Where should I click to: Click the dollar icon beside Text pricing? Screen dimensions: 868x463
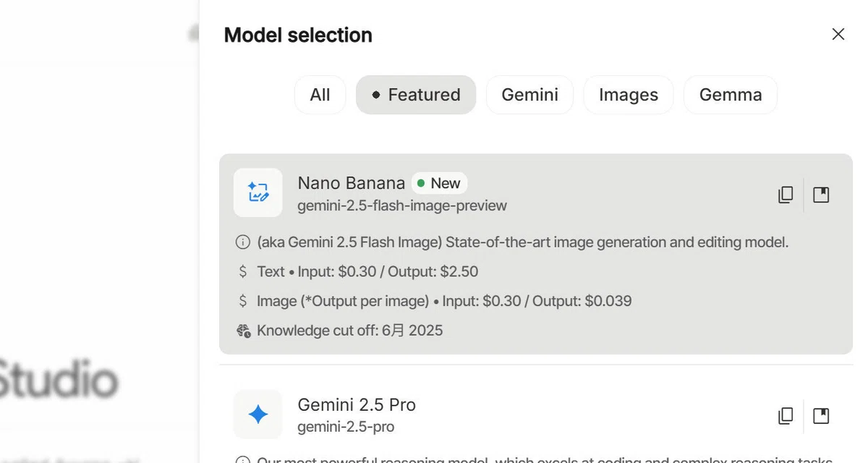[x=243, y=272]
